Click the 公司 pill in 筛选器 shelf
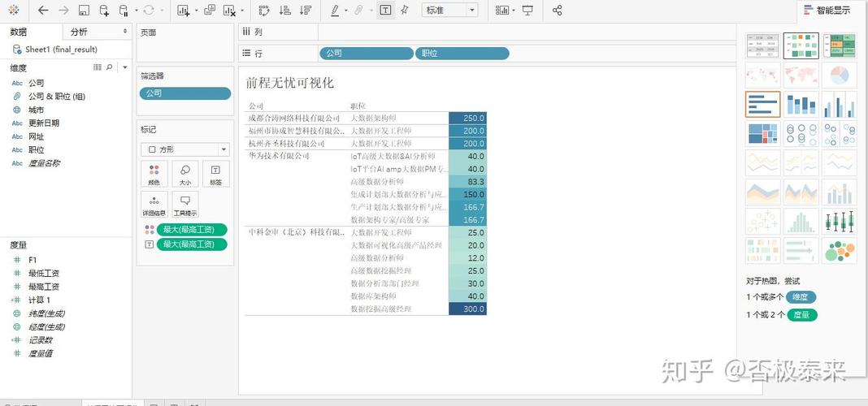The width and height of the screenshot is (868, 406). (184, 93)
